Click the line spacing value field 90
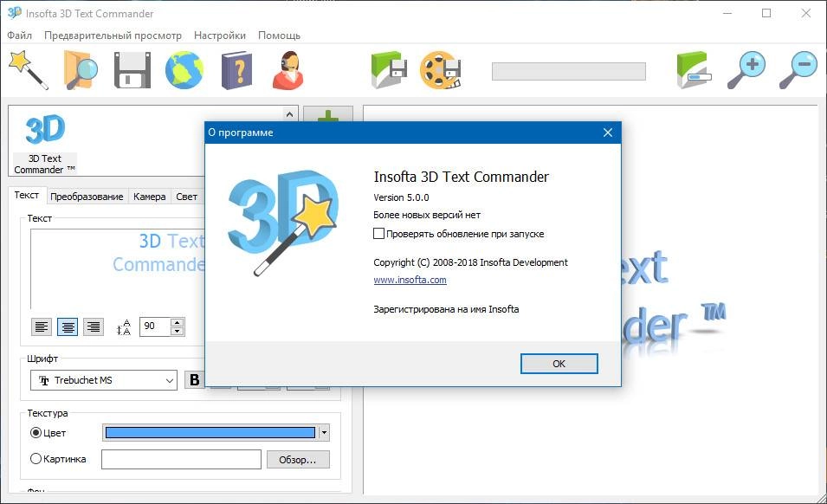827x504 pixels. tap(155, 326)
